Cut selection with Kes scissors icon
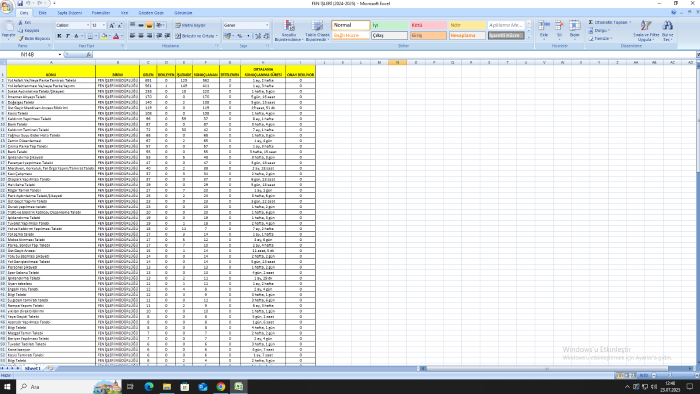700x394 pixels. click(x=21, y=22)
